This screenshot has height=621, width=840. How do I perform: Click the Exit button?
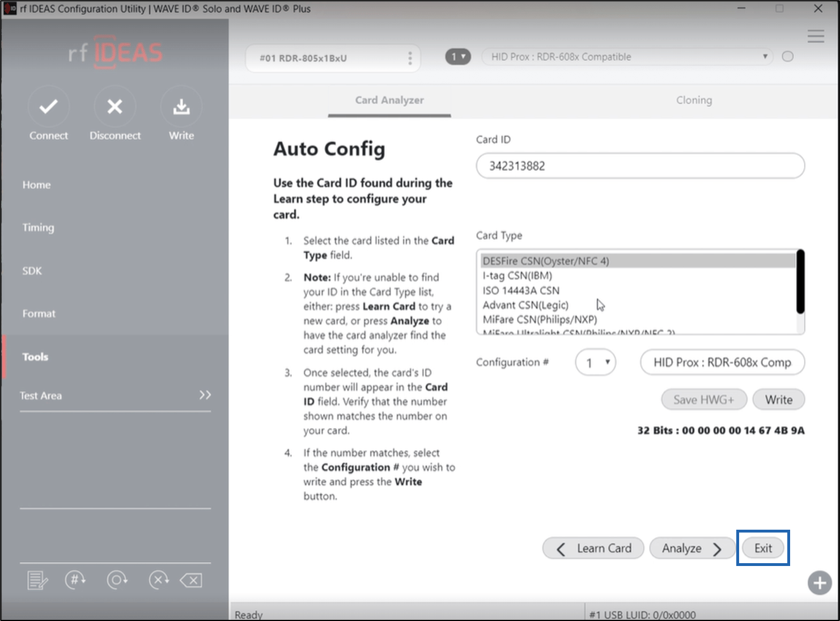(x=763, y=548)
